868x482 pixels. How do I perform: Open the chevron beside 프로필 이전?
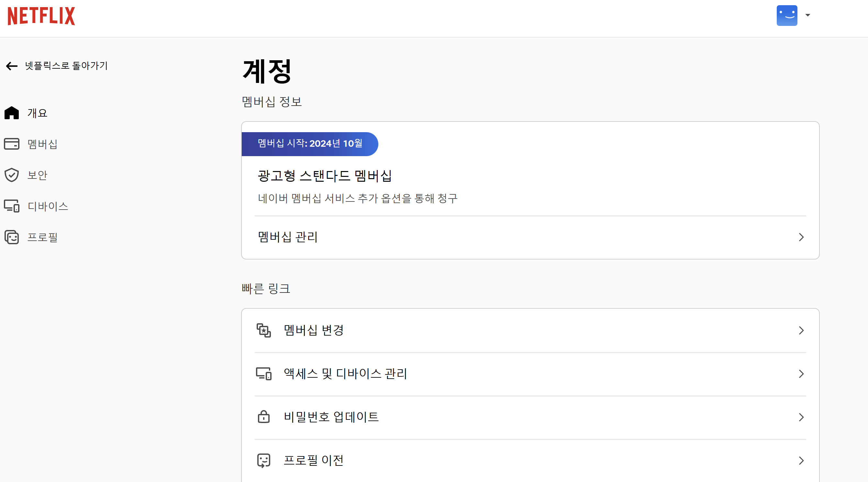pos(801,461)
